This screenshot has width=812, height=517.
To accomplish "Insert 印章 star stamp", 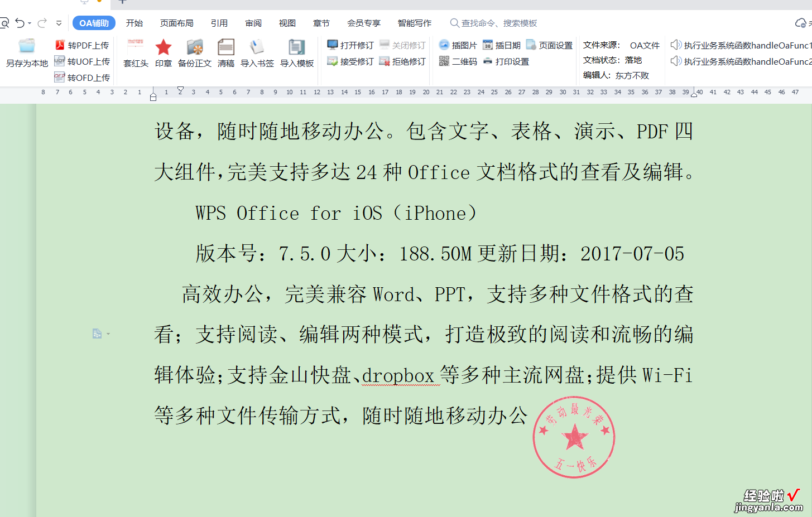I will (163, 53).
